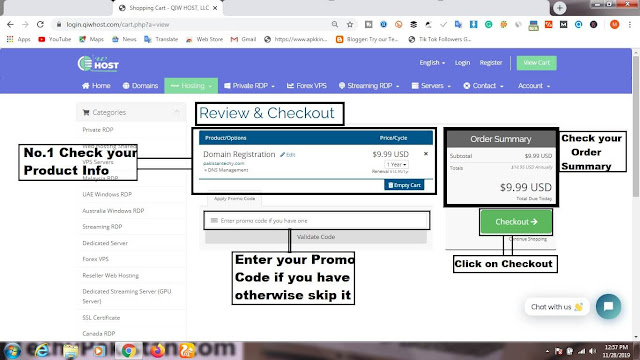The height and width of the screenshot is (360, 640).
Task: Click the Edit pencil icon beside Domain Registration
Action: (x=282, y=155)
